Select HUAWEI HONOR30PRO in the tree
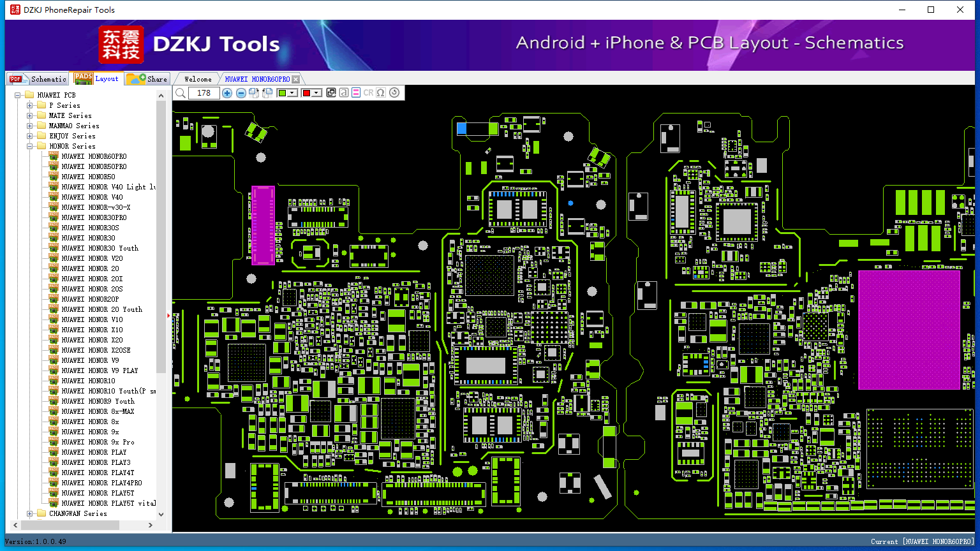 click(x=94, y=217)
